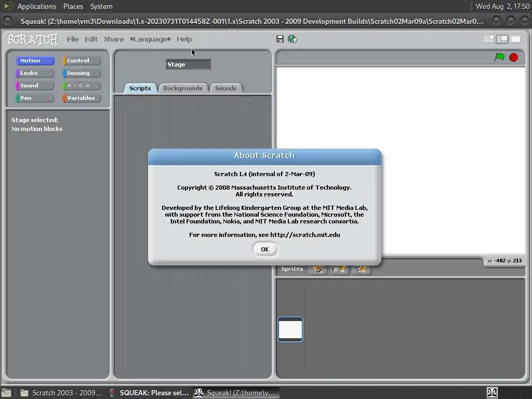Stop all scripts with the red button
The image size is (532, 399).
coord(513,57)
